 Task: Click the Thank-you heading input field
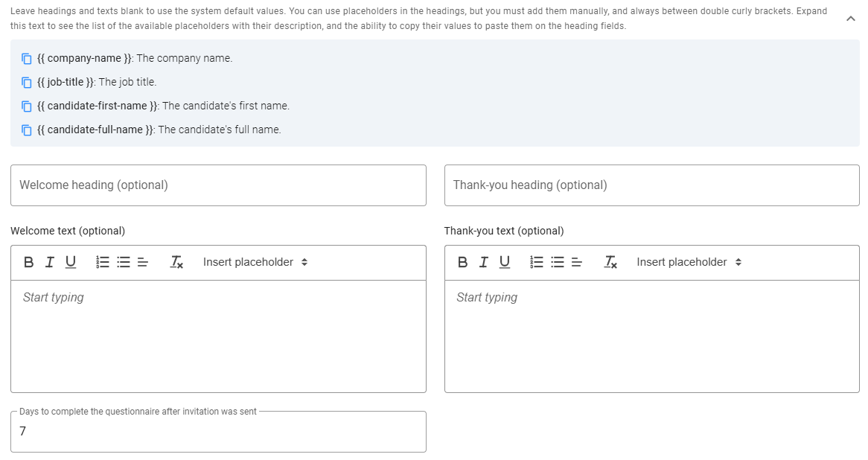pos(651,185)
